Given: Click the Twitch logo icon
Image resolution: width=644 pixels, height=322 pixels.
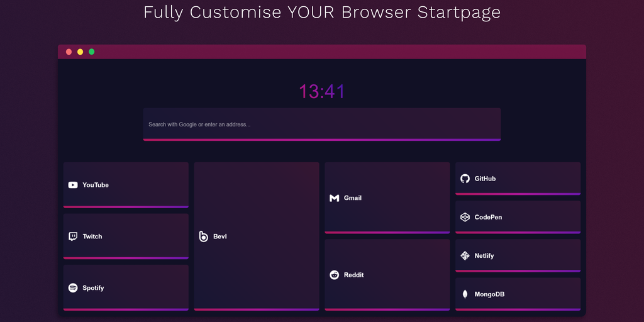Looking at the screenshot, I should [x=73, y=236].
